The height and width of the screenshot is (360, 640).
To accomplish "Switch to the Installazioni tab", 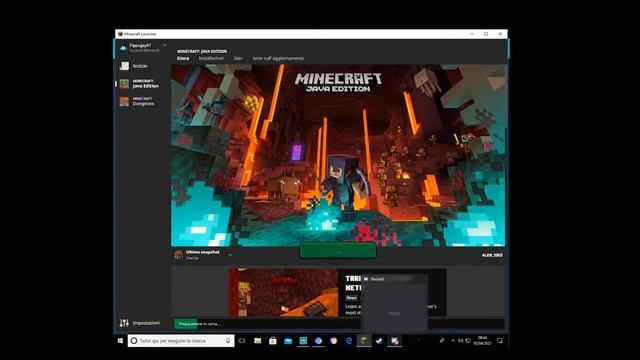I will (x=211, y=58).
